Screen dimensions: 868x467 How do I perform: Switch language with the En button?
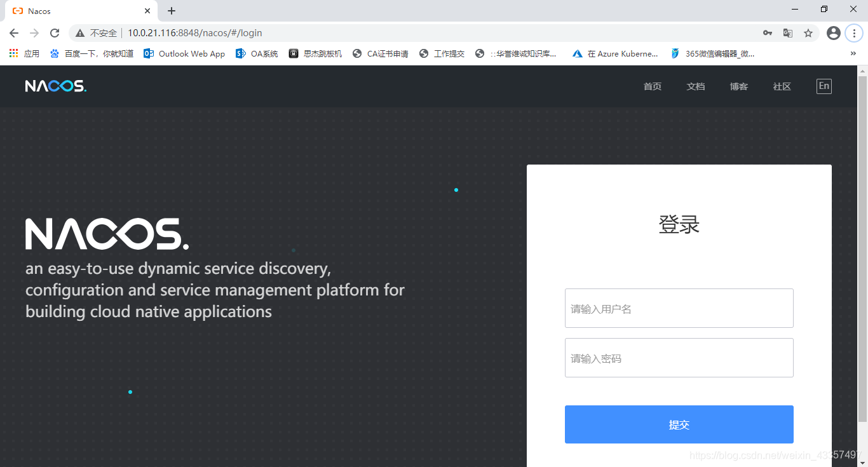click(x=824, y=86)
